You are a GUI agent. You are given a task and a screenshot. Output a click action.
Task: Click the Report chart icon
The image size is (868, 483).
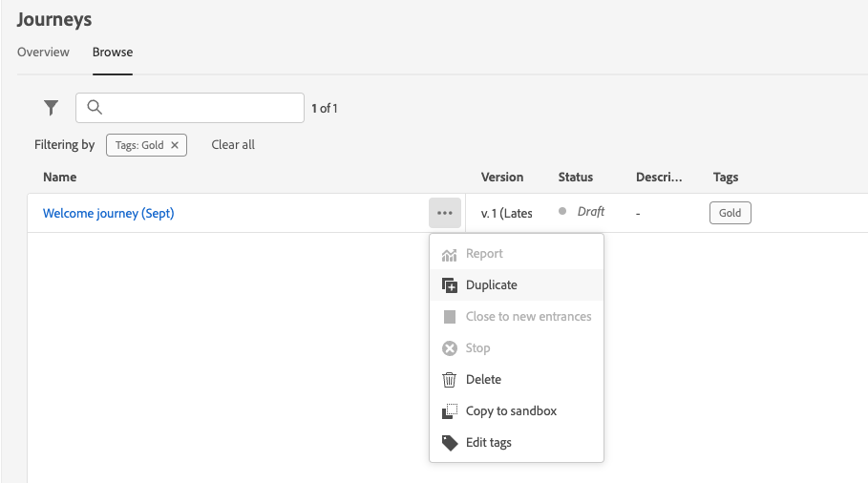coord(450,254)
